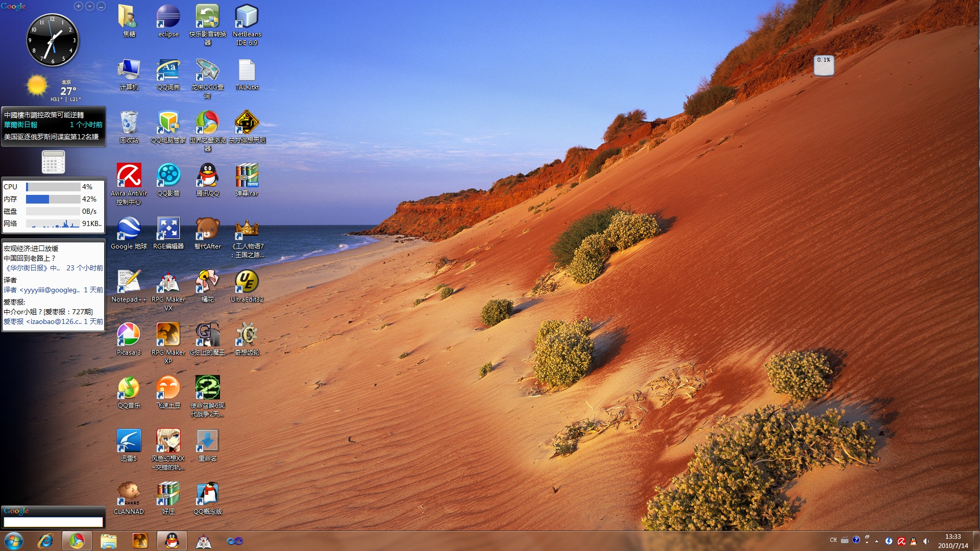Show hidden tray icons arrow
The width and height of the screenshot is (980, 551).
click(x=877, y=541)
